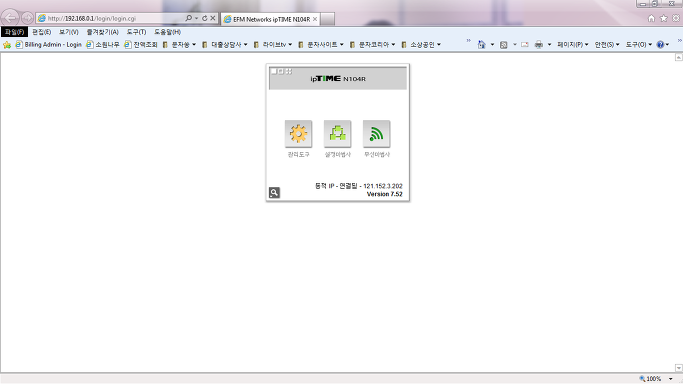This screenshot has height=384, width=683.
Task: Open the 편집(E) menu
Action: click(41, 32)
